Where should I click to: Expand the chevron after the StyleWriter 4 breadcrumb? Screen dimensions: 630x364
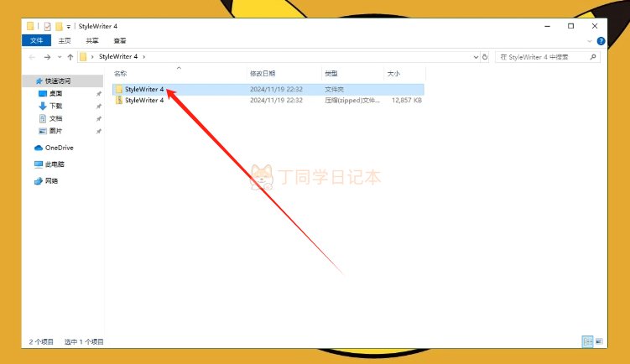coord(143,57)
